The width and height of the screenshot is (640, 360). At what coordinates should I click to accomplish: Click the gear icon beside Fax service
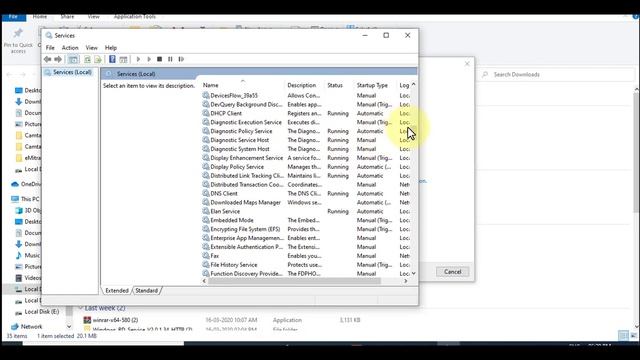pyautogui.click(x=206, y=256)
